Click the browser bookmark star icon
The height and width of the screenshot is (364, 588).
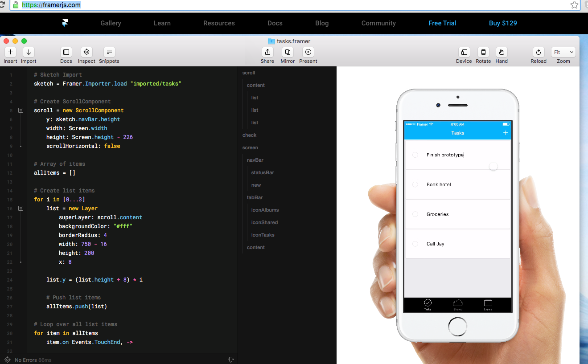574,5
